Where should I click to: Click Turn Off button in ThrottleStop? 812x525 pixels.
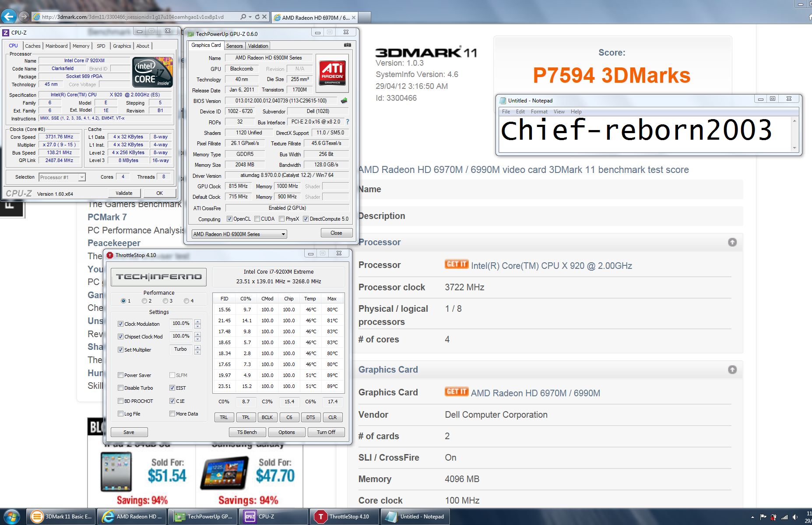[326, 432]
